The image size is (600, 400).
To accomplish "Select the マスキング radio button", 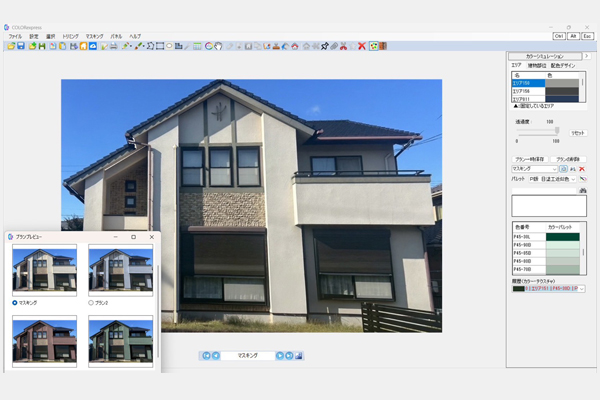I will coord(15,301).
